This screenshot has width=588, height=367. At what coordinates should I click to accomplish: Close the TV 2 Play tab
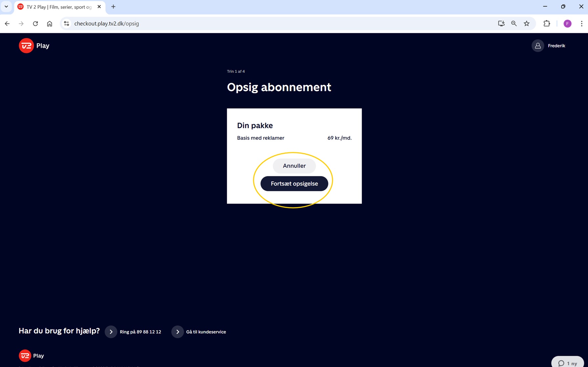point(99,7)
